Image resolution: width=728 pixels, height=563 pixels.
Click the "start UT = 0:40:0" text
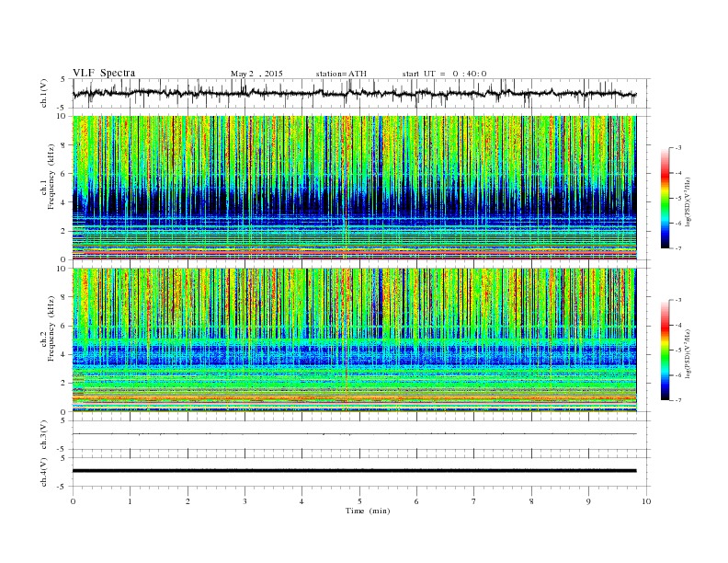(x=444, y=74)
